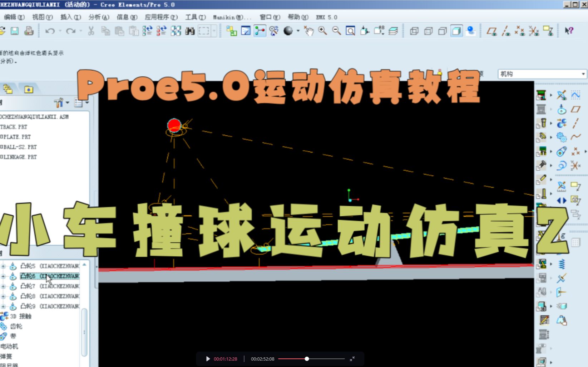Open the 分析 menu
The height and width of the screenshot is (367, 588).
[x=97, y=17]
